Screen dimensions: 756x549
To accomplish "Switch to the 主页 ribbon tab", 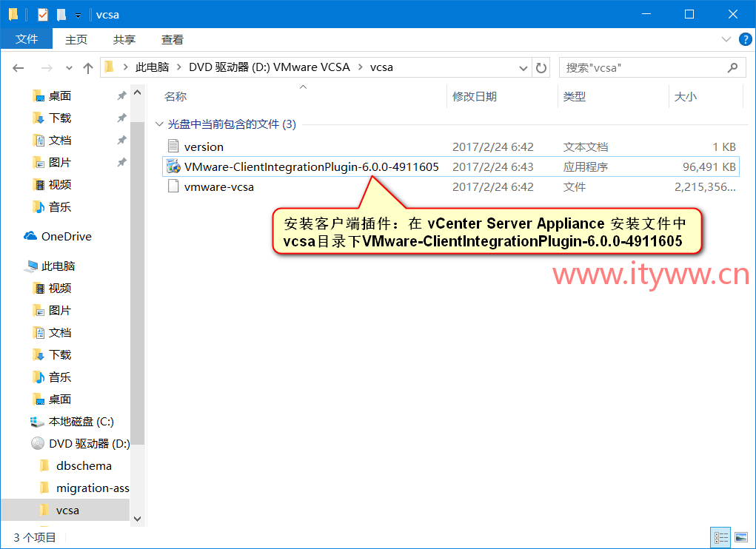I will pos(76,39).
